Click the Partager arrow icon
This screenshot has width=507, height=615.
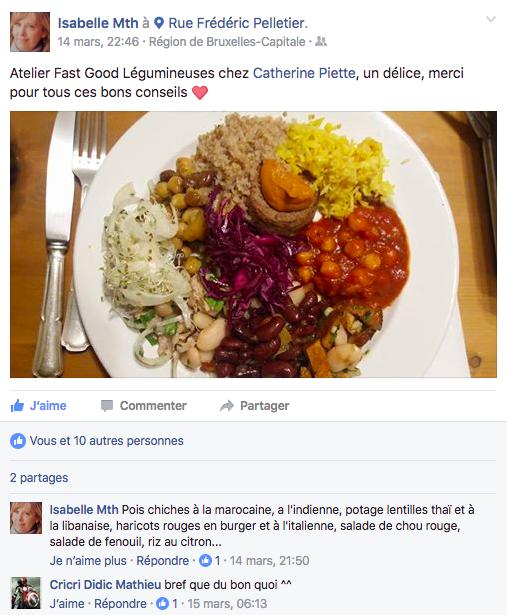pyautogui.click(x=227, y=406)
